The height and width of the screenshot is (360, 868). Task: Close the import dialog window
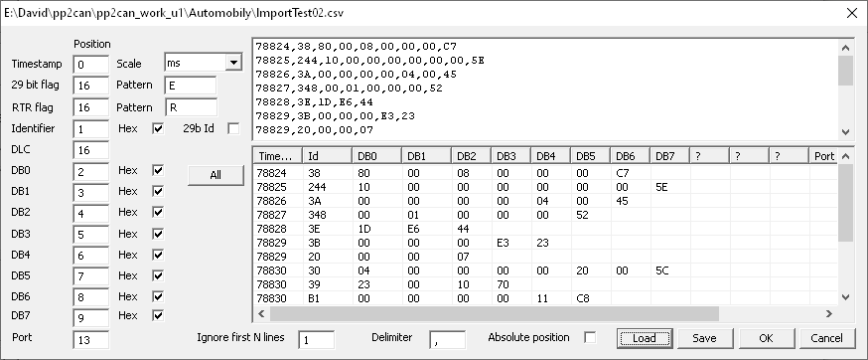point(852,13)
